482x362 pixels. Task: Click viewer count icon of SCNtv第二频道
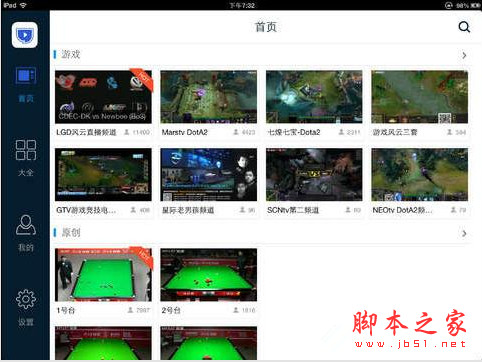(348, 210)
